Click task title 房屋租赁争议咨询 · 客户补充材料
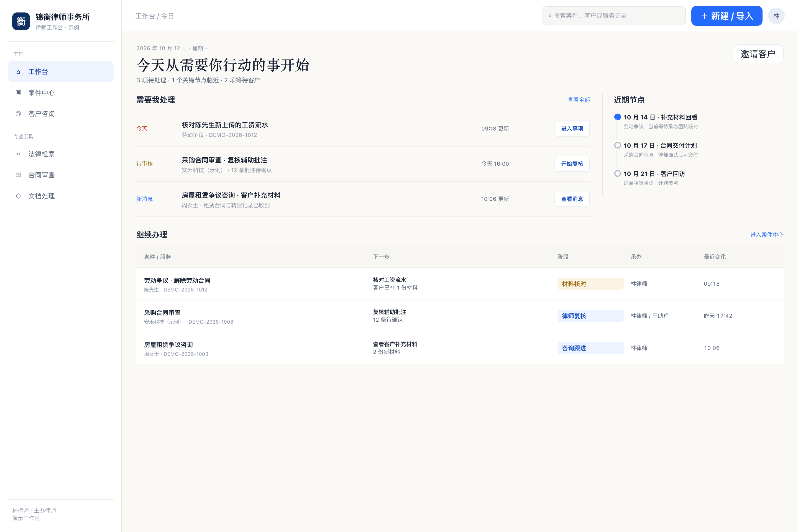The height and width of the screenshot is (532, 798). 231,195
